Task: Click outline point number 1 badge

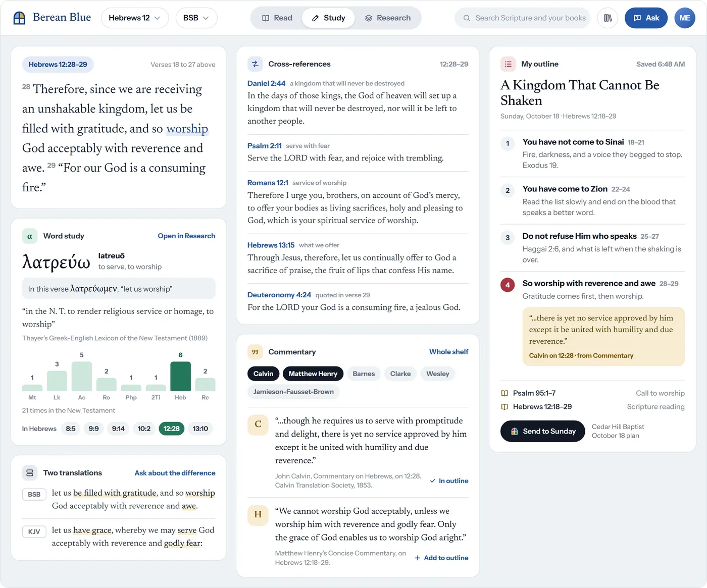Action: point(508,143)
